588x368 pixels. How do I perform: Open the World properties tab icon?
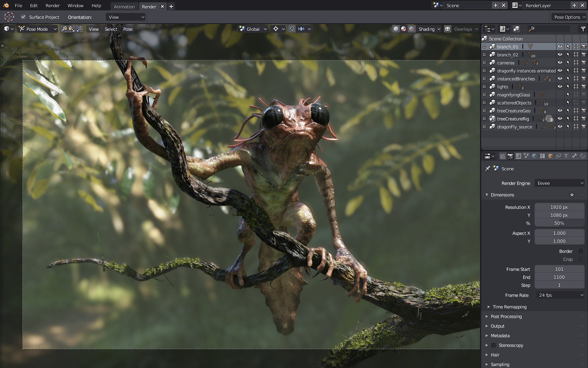pyautogui.click(x=534, y=156)
